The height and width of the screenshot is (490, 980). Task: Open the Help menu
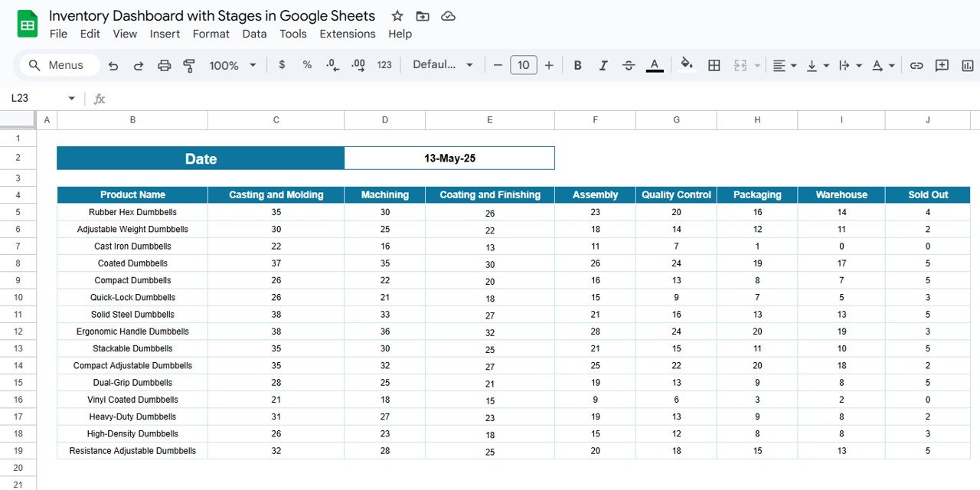click(x=400, y=34)
